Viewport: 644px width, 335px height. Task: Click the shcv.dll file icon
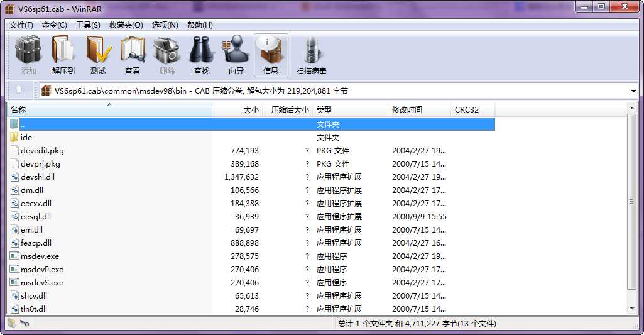click(x=14, y=295)
